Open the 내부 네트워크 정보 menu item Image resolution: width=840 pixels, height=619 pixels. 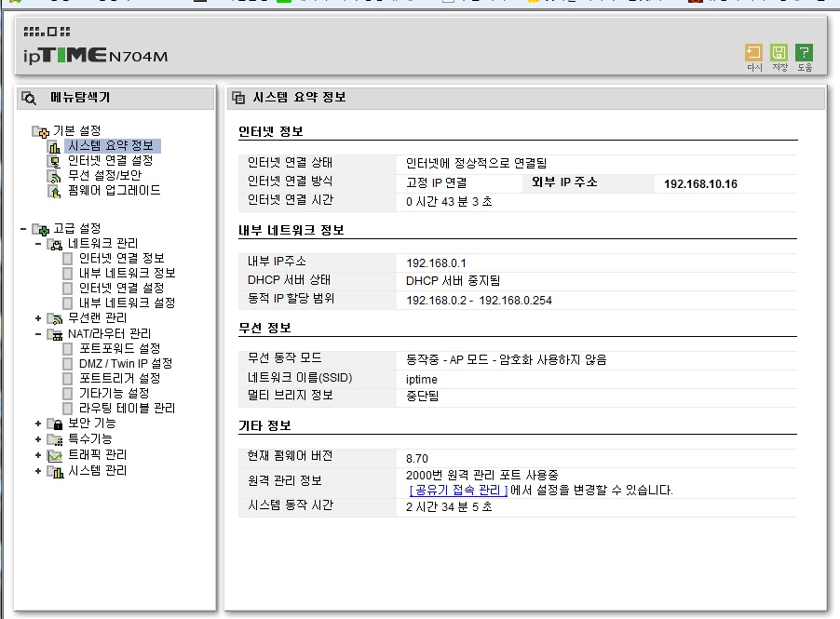pyautogui.click(x=128, y=274)
